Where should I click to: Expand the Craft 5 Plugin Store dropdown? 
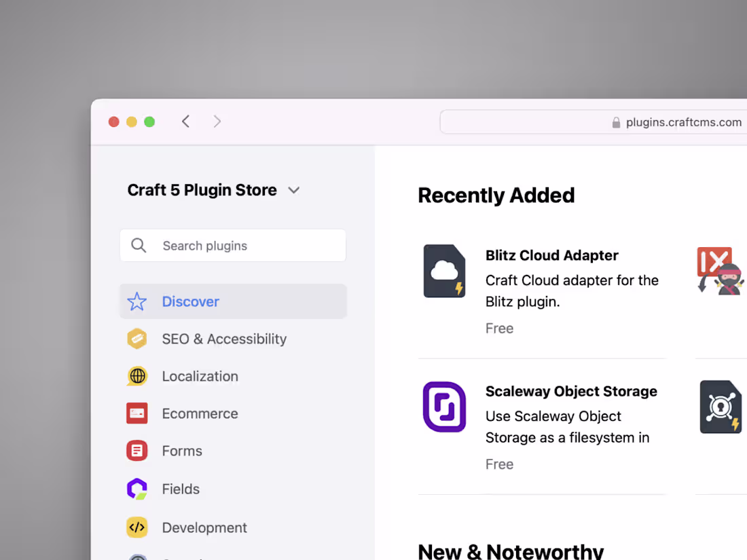pos(293,190)
